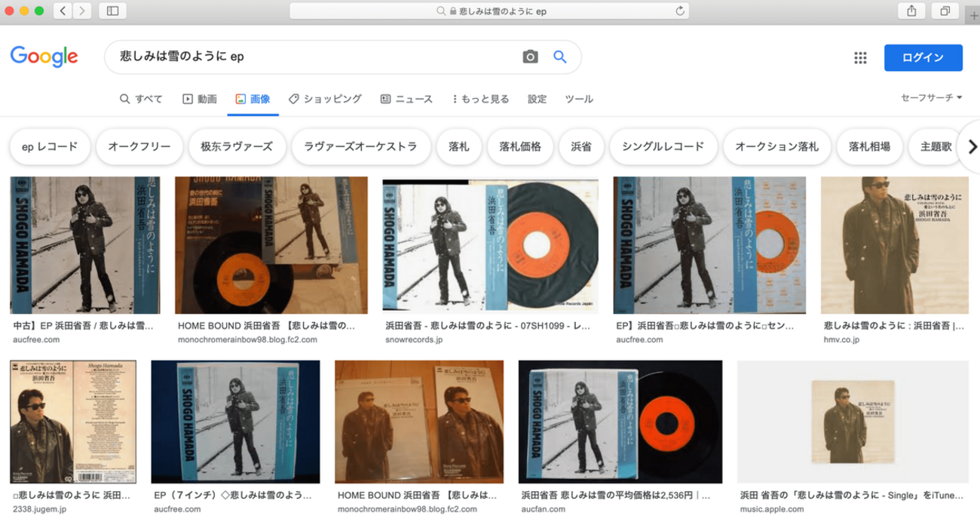This screenshot has width=980, height=519.
Task: Open second-row monochromerainbow98 HOME BOUND thumbnail
Action: click(419, 422)
